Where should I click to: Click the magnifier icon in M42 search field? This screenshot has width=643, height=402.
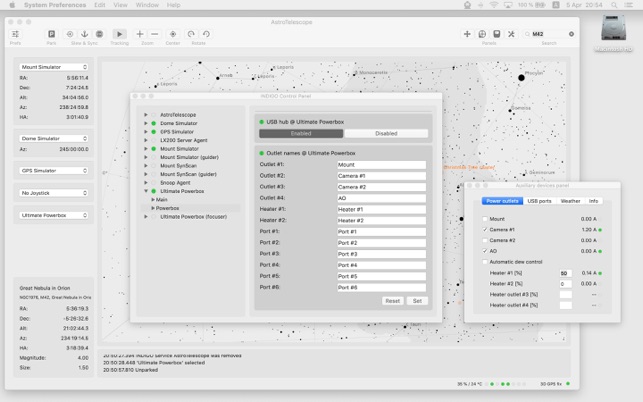point(527,34)
